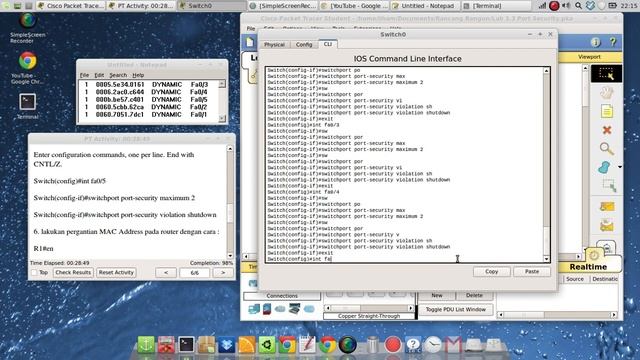Click the Realtime clock icon
640x360 pixels.
tap(594, 256)
